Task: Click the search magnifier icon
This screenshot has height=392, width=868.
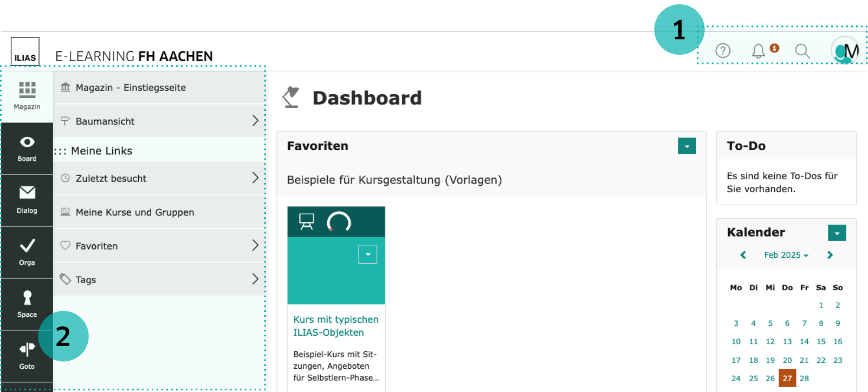Action: pyautogui.click(x=802, y=51)
